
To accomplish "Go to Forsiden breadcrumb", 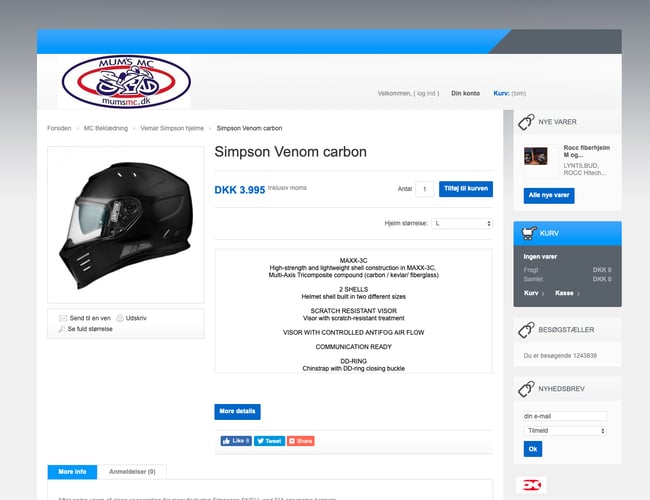I will click(x=59, y=129).
